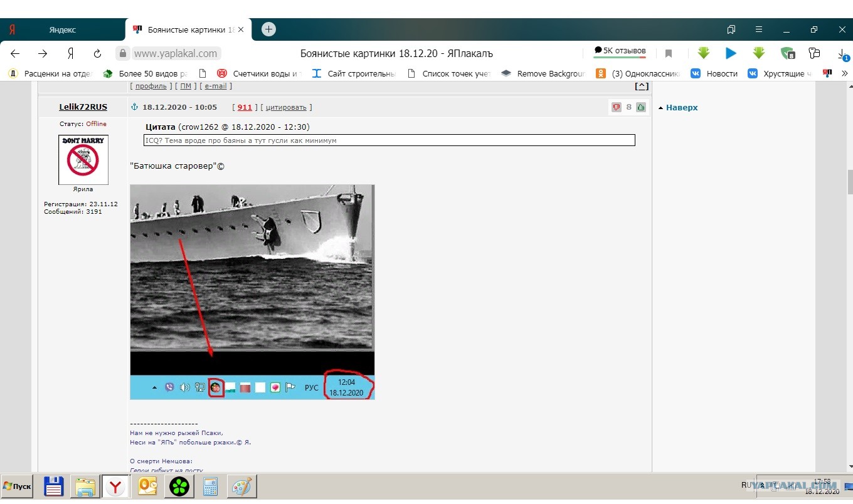Image resolution: width=853 pixels, height=504 pixels.
Task: Open the red 911 report link
Action: point(245,107)
